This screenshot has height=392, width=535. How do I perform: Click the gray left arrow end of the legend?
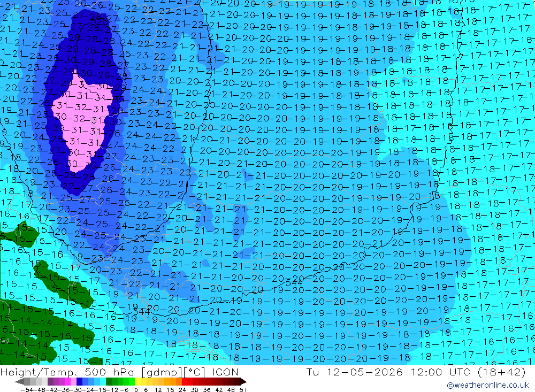pyautogui.click(x=19, y=381)
